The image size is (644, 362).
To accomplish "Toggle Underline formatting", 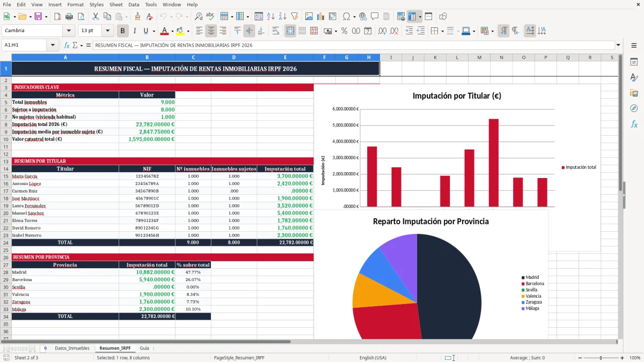I will (x=146, y=31).
